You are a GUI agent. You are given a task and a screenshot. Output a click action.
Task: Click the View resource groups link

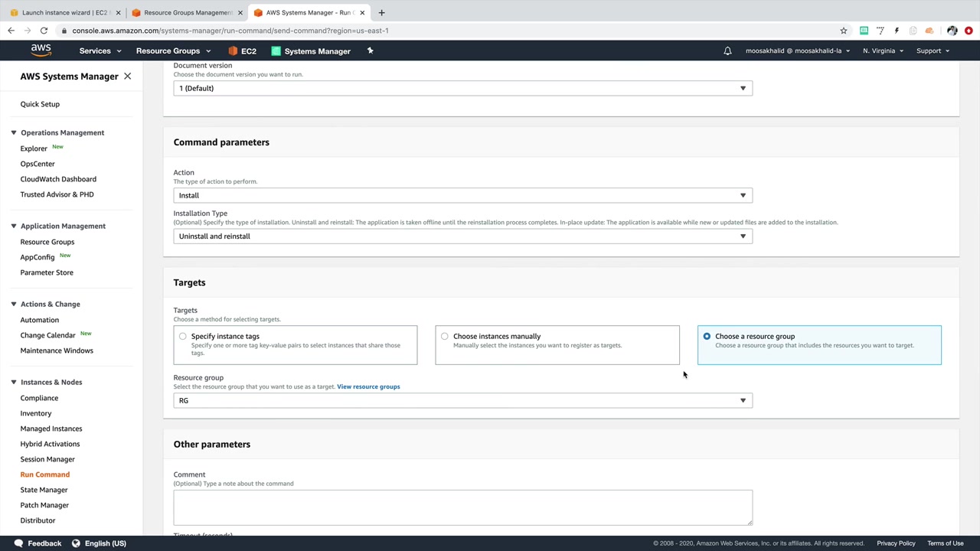(368, 386)
